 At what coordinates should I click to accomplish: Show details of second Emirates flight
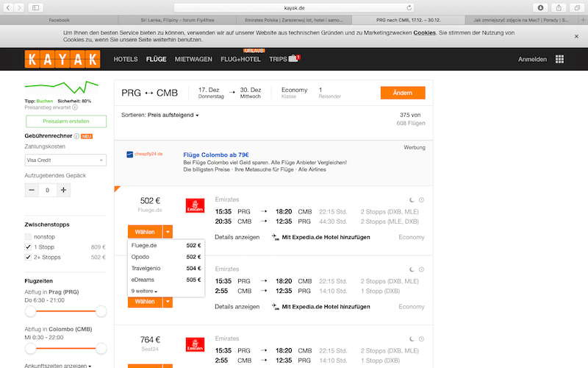coord(237,307)
